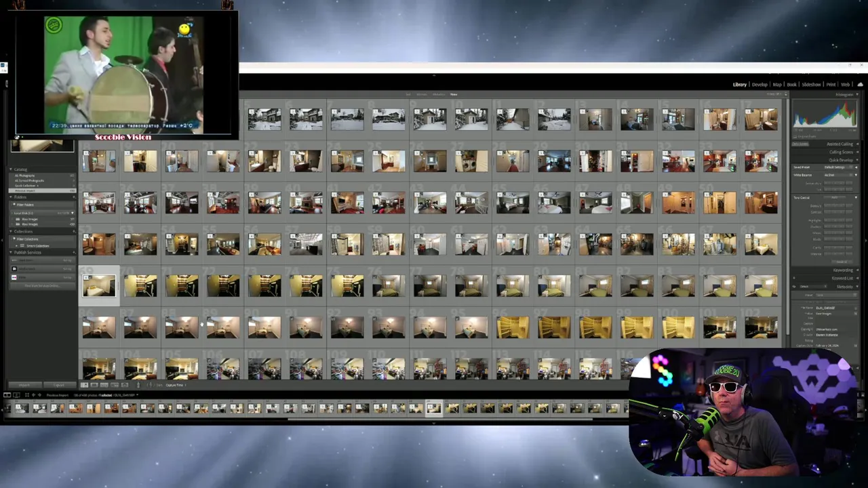Pick up the Painter spray can tool
Image resolution: width=868 pixels, height=488 pixels.
coord(138,385)
